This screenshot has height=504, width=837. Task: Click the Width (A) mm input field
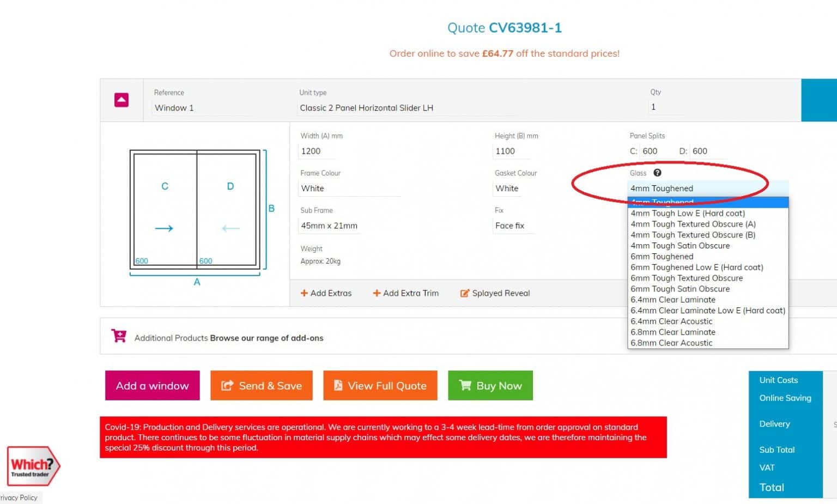point(349,151)
